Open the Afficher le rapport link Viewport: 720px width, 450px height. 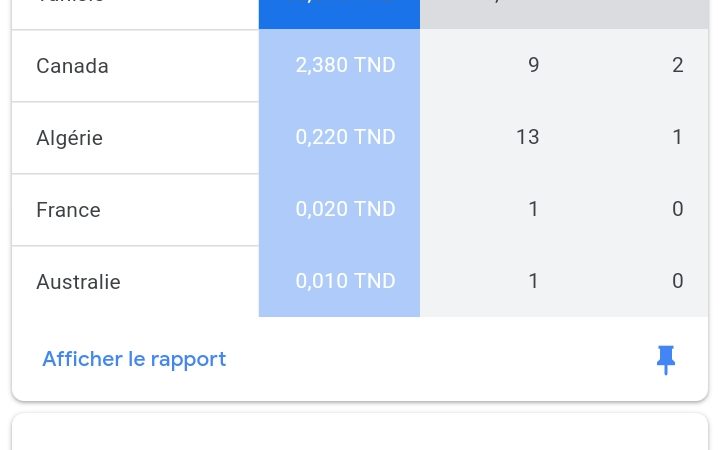pos(134,359)
